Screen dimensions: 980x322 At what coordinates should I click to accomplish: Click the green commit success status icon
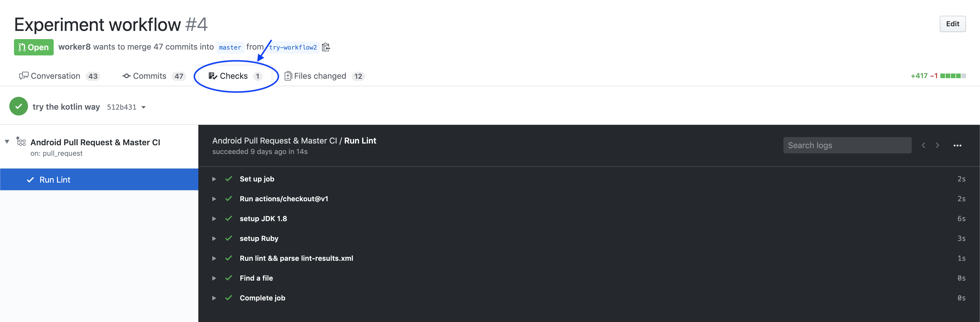coord(19,106)
